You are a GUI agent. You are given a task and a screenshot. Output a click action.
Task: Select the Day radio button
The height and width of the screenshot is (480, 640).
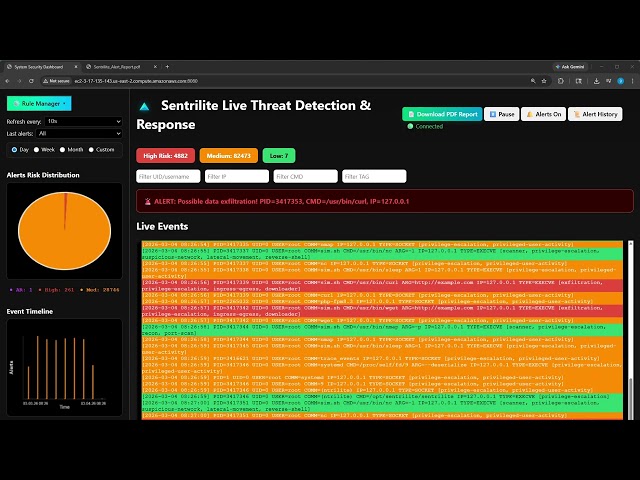(14, 150)
